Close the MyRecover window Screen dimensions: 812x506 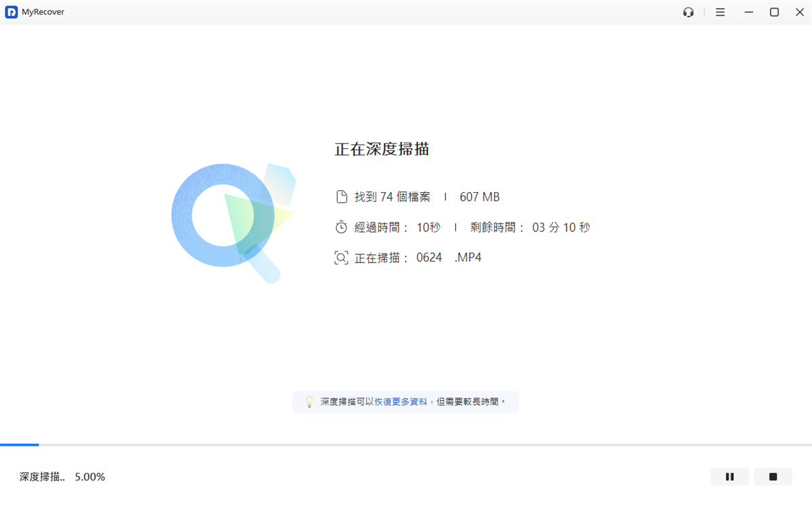pos(799,12)
